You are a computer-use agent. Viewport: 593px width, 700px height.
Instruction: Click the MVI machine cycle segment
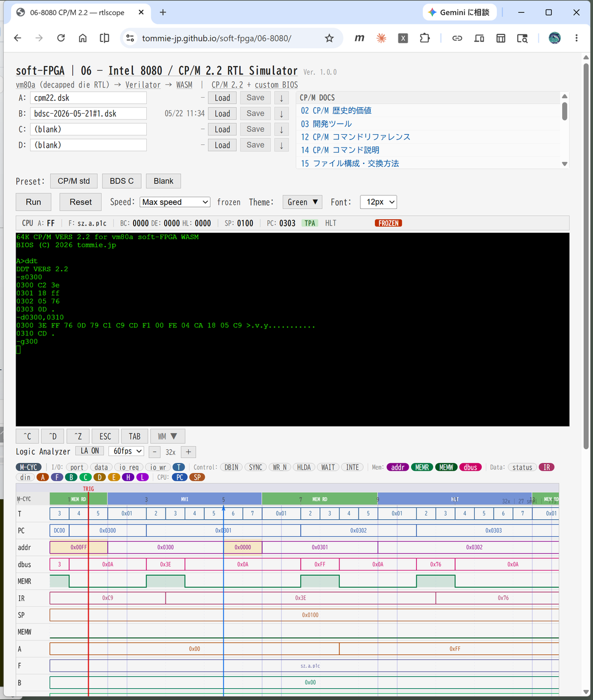click(x=184, y=499)
